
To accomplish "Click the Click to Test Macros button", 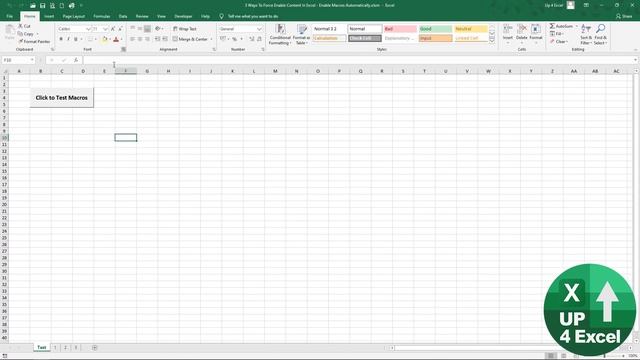I will (62, 98).
